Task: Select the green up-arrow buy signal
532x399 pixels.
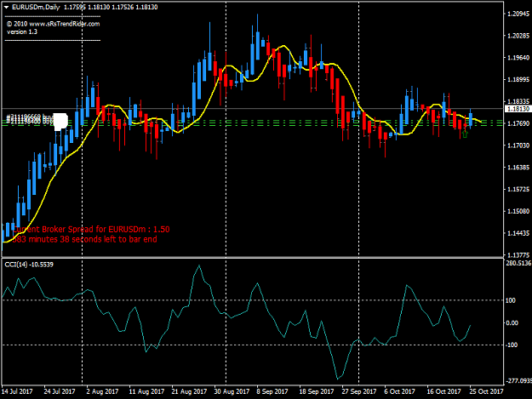Action: (x=465, y=134)
